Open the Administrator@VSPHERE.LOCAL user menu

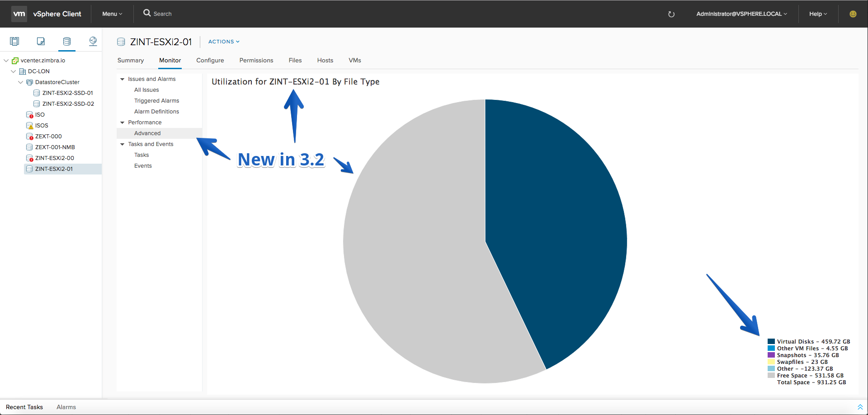click(741, 14)
